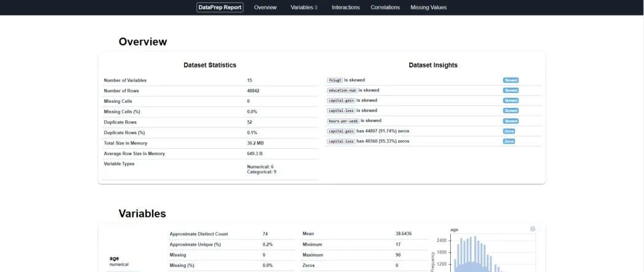Click the 30.2 MB memory value
The width and height of the screenshot is (644, 272).
(255, 143)
